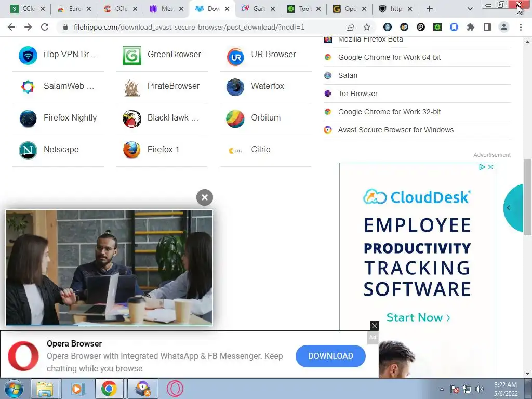Open media player from taskbar
This screenshot has width=532, height=399.
pos(77,389)
